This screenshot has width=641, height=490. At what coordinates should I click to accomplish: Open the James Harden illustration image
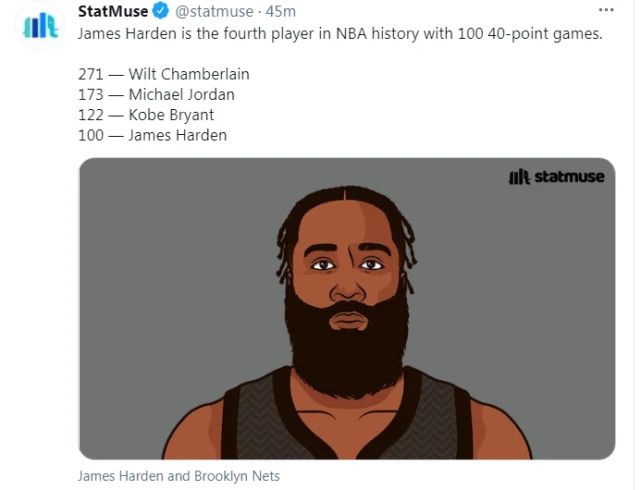(347, 309)
